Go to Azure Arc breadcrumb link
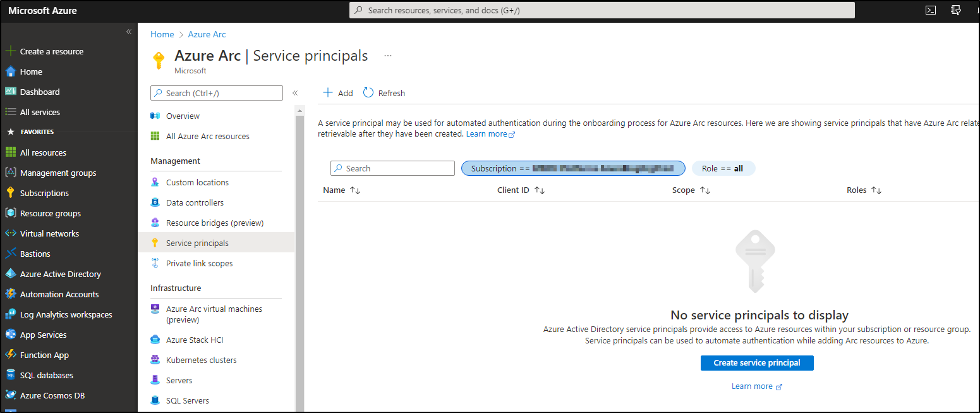Screen dimensions: 980x413 (207, 34)
